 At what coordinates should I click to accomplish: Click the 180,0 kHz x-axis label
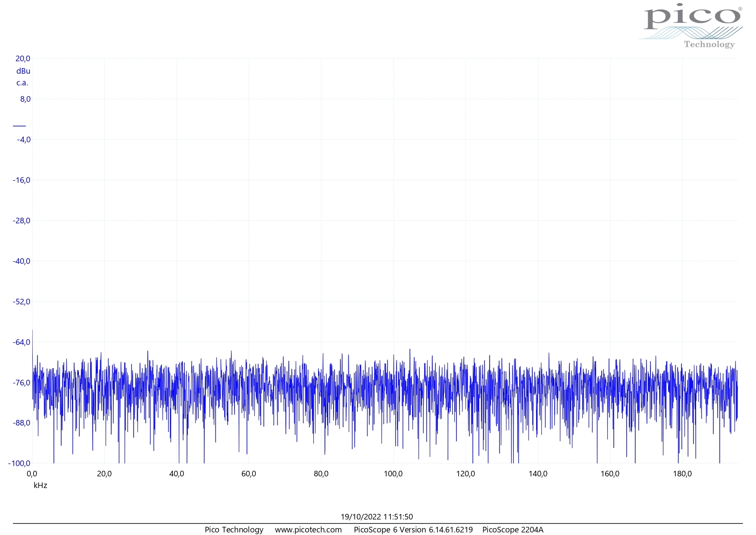682,474
